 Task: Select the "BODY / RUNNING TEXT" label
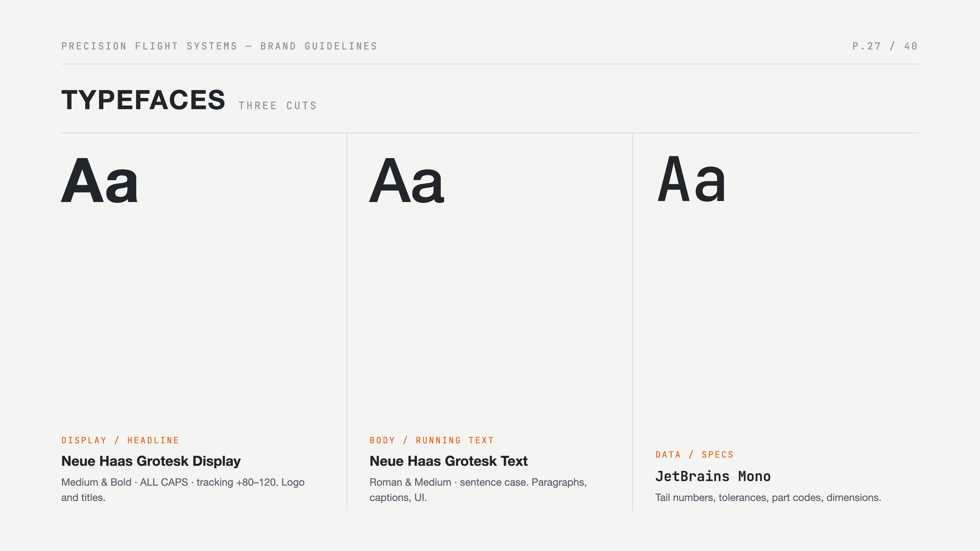[x=431, y=440]
